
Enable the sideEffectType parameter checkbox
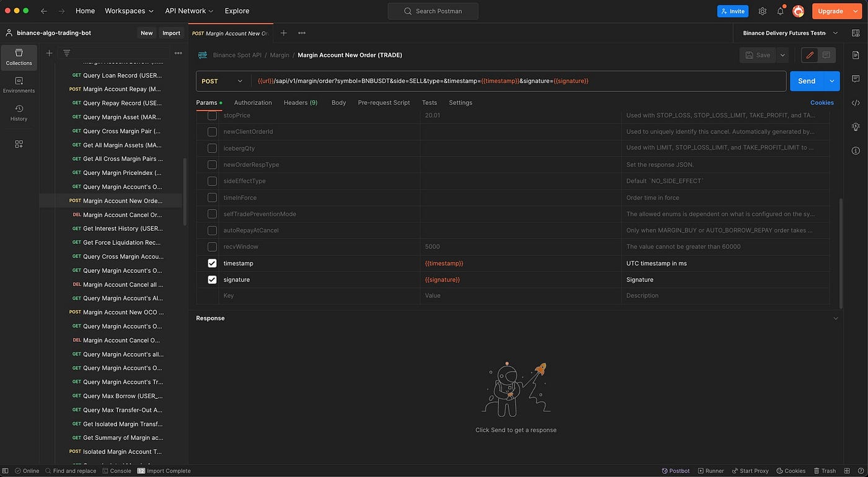pyautogui.click(x=212, y=181)
